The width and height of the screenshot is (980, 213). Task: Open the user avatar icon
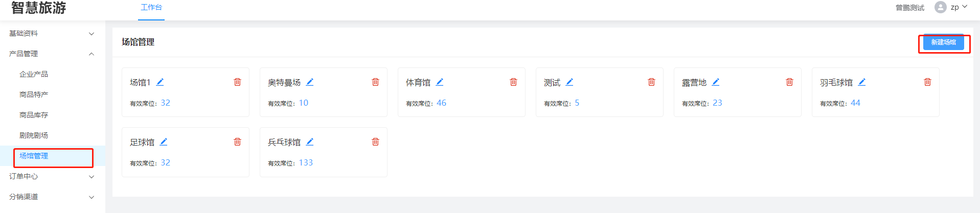940,7
